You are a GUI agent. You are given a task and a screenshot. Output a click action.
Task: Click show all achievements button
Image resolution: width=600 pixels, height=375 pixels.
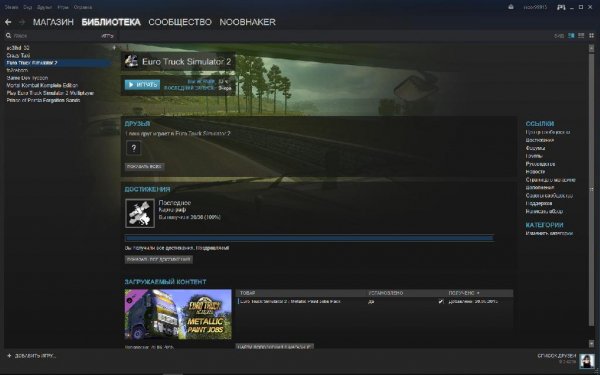[159, 259]
